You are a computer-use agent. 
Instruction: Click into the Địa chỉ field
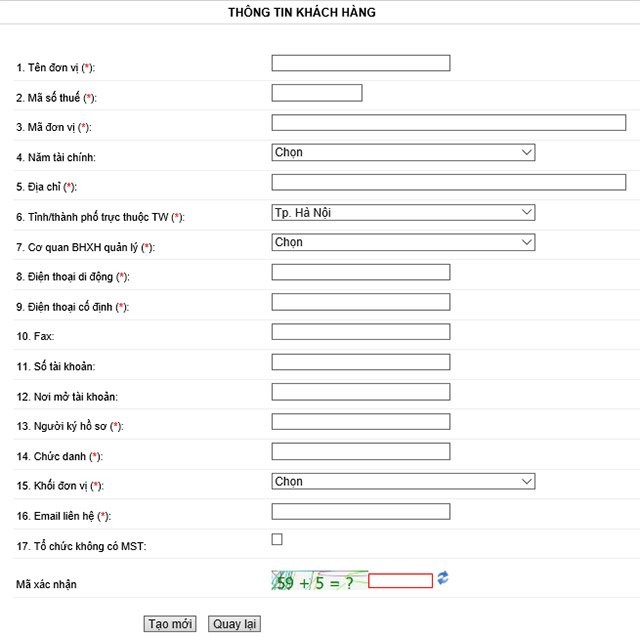449,183
